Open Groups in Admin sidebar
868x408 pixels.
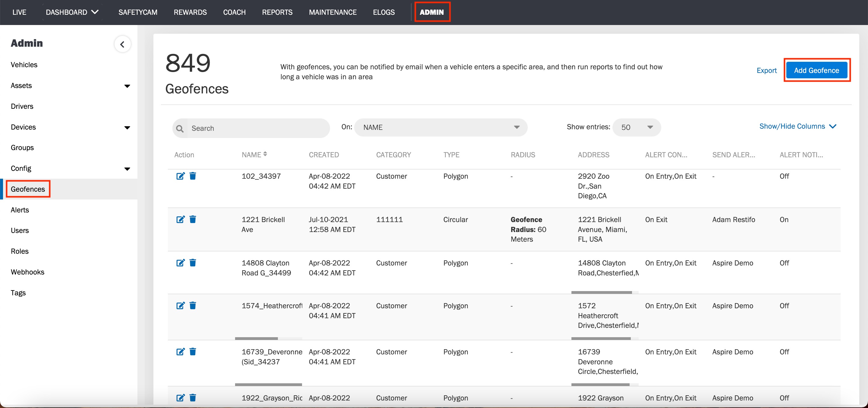click(22, 148)
